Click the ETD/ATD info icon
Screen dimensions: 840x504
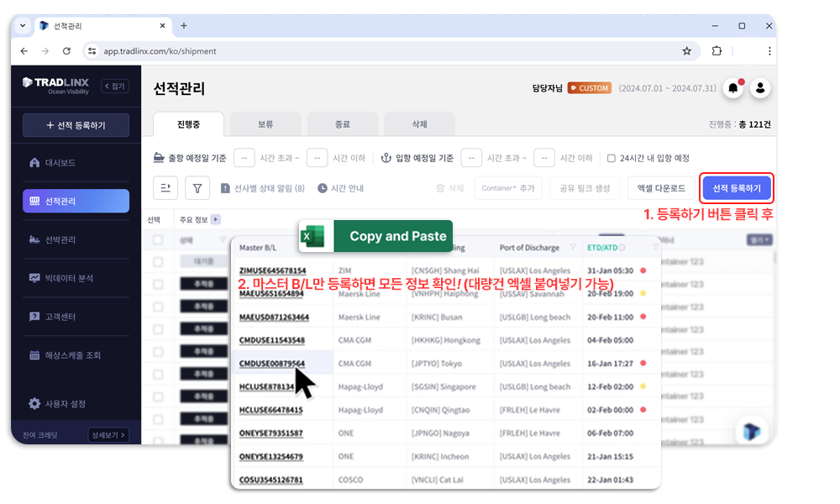[x=622, y=248]
